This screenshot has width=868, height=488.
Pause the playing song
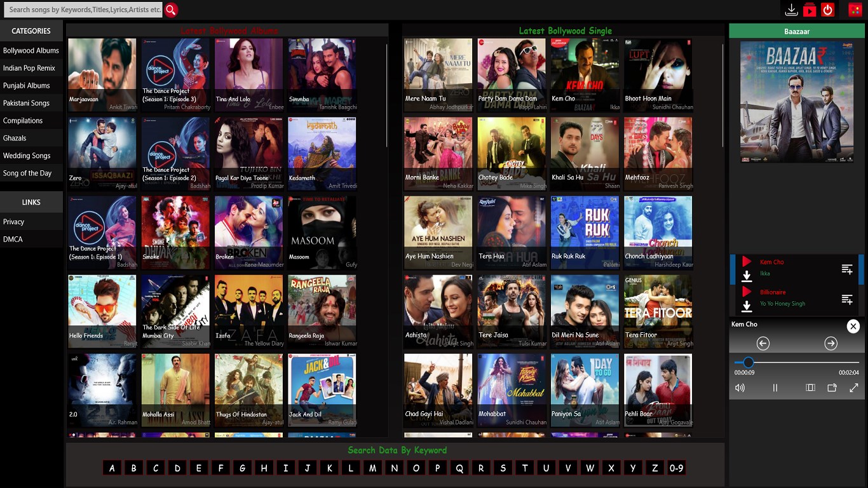click(775, 388)
